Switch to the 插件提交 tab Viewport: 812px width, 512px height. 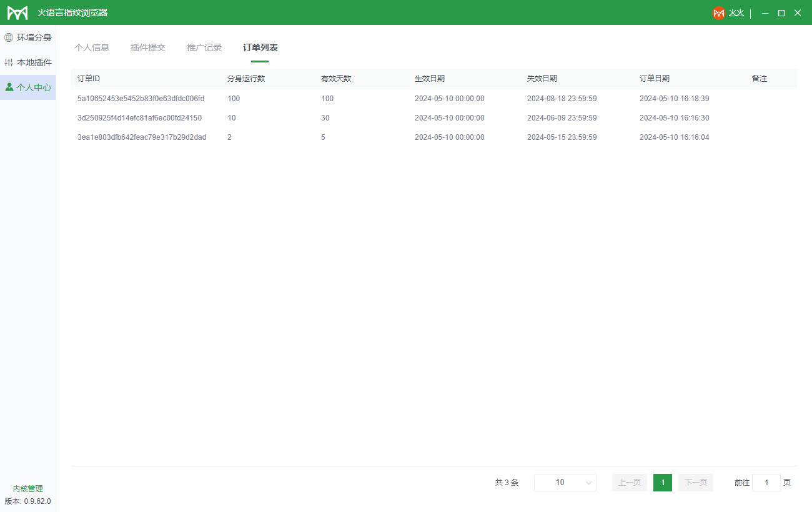148,47
